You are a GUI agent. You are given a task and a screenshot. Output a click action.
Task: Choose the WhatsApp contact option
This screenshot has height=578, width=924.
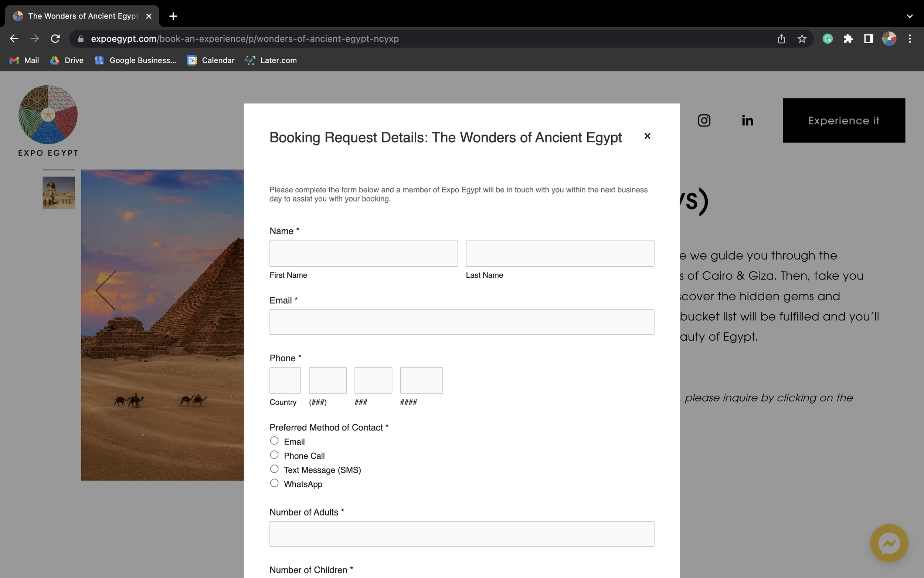(x=274, y=483)
